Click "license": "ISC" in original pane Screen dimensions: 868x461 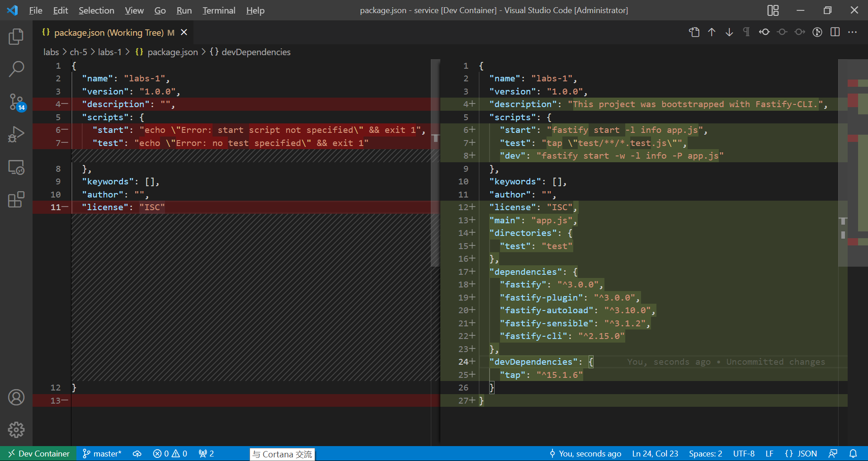[123, 207]
